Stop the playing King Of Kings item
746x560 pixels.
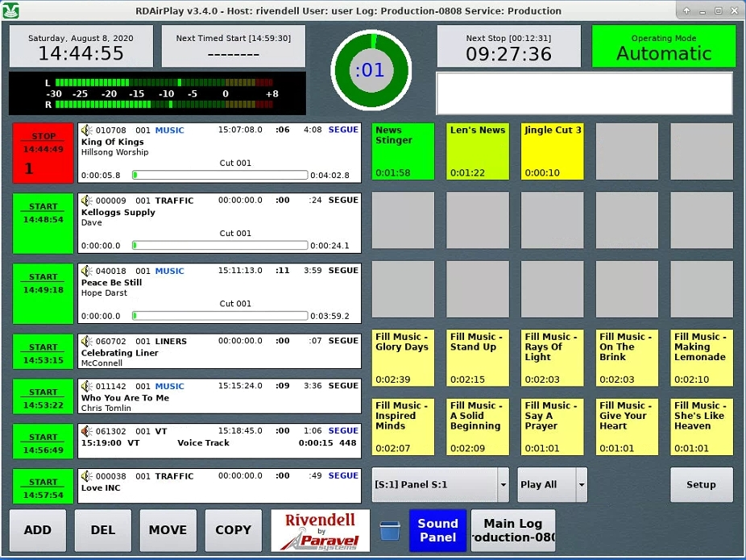coord(43,152)
